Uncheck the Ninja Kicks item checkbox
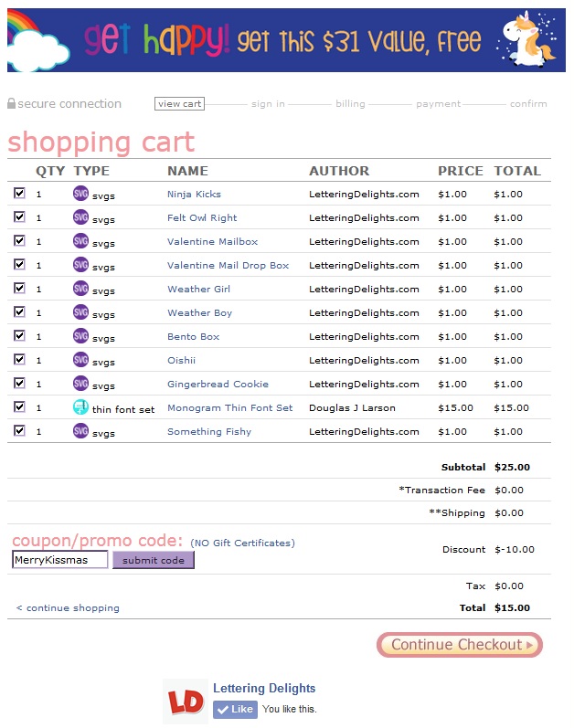Viewport: 574px width, 728px height. click(19, 194)
